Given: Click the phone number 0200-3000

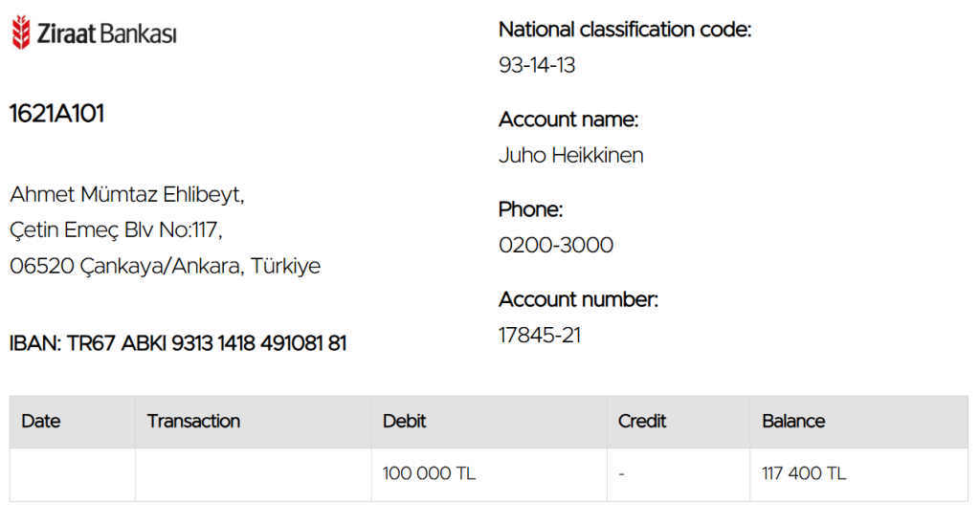Looking at the screenshot, I should click(556, 245).
